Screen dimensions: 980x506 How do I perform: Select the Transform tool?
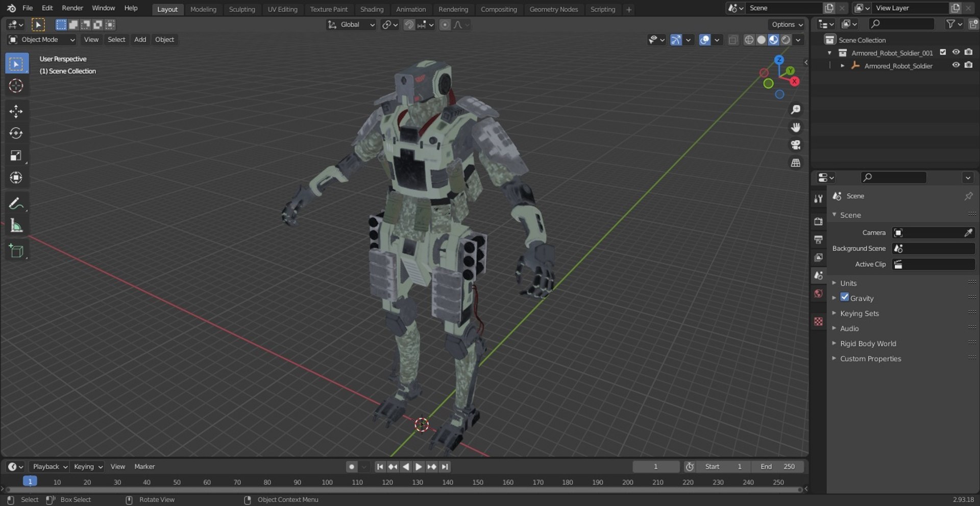(x=16, y=177)
